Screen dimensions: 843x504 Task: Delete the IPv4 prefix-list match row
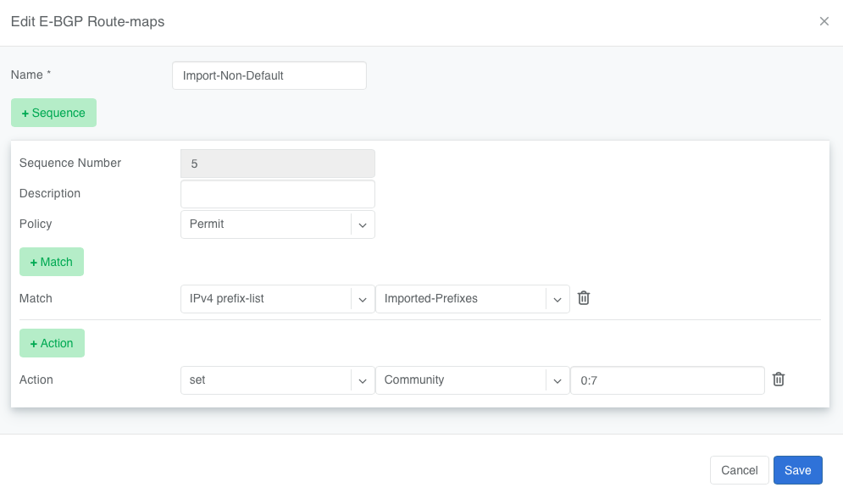click(x=583, y=298)
